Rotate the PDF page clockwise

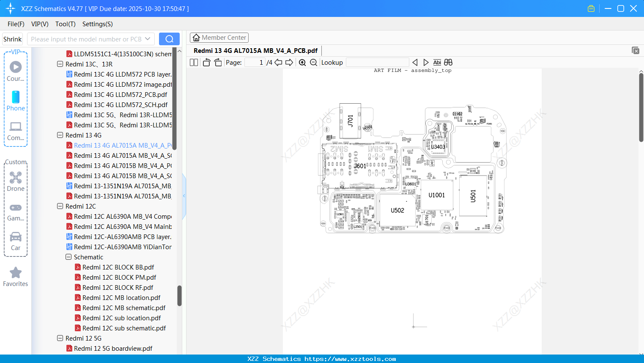[217, 62]
